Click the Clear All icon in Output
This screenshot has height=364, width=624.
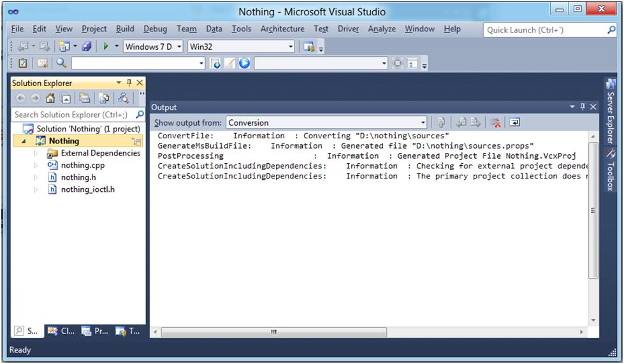[495, 123]
